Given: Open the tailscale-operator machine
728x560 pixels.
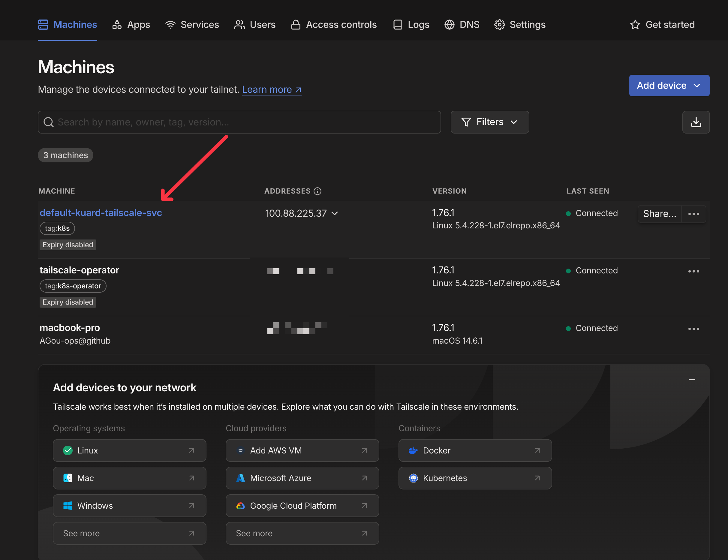Looking at the screenshot, I should click(79, 270).
